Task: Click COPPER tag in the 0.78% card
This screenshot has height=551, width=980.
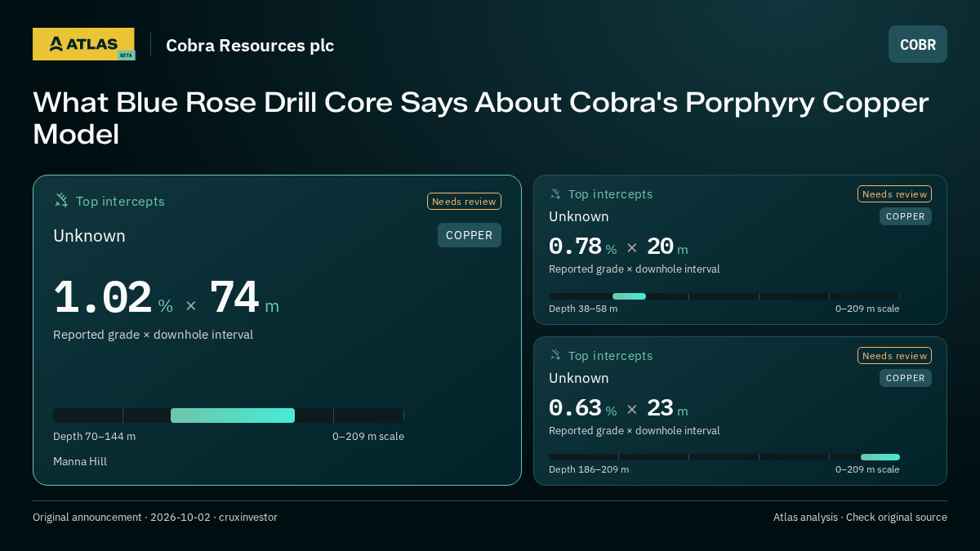Action: [x=906, y=216]
